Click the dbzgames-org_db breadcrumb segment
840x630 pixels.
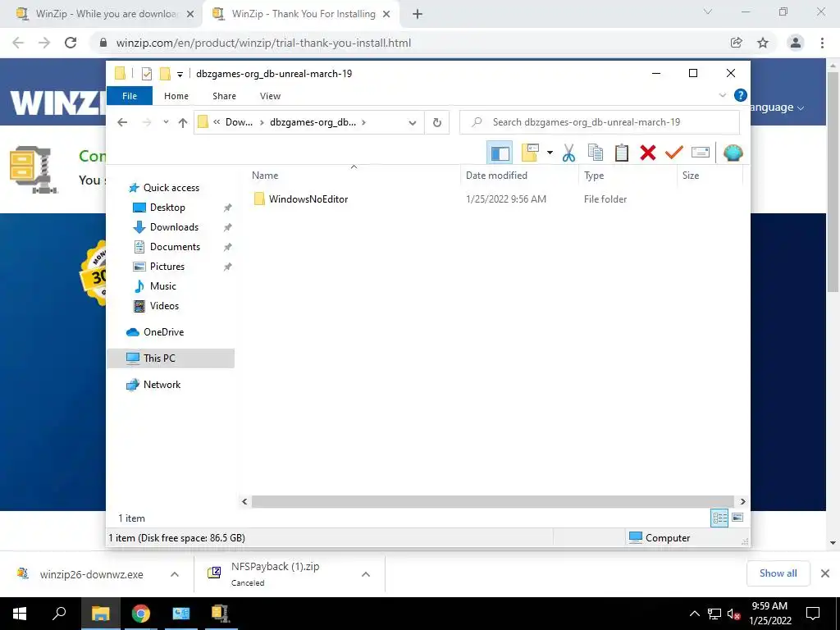coord(313,122)
